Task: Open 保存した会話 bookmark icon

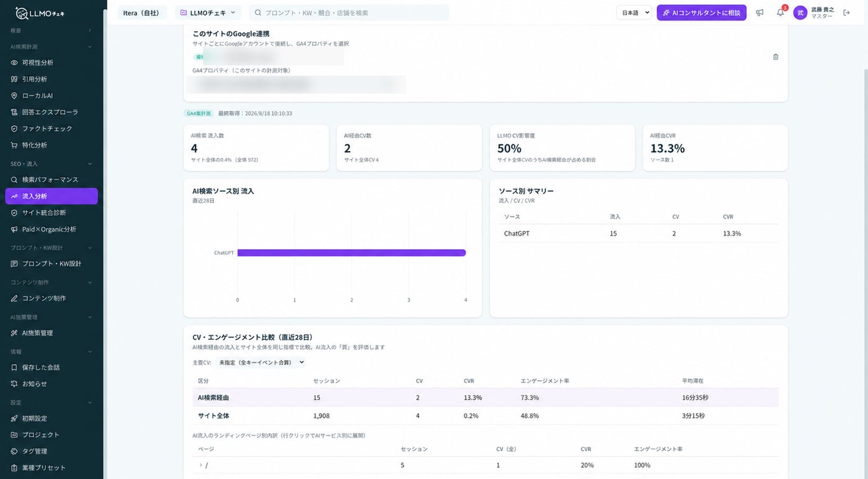Action: [14, 367]
